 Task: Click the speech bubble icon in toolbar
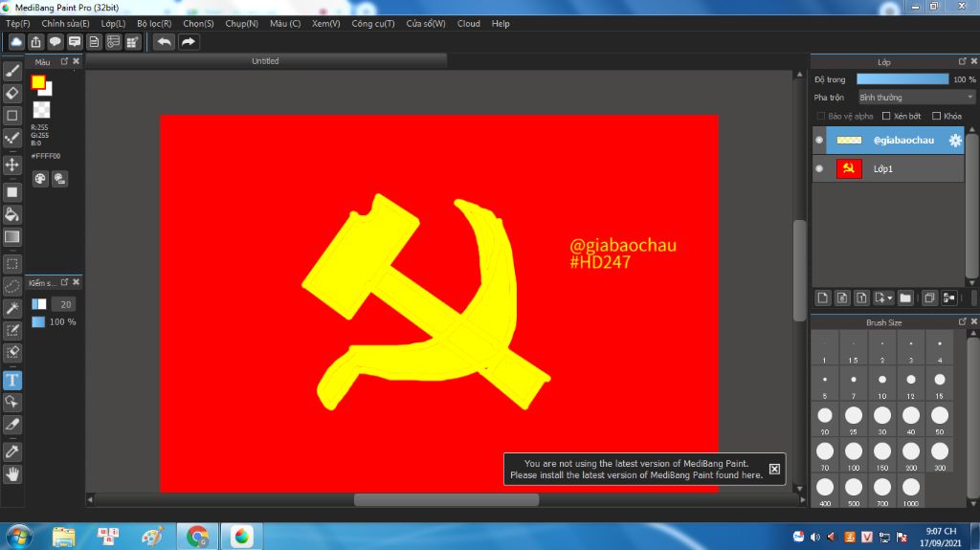(x=55, y=42)
